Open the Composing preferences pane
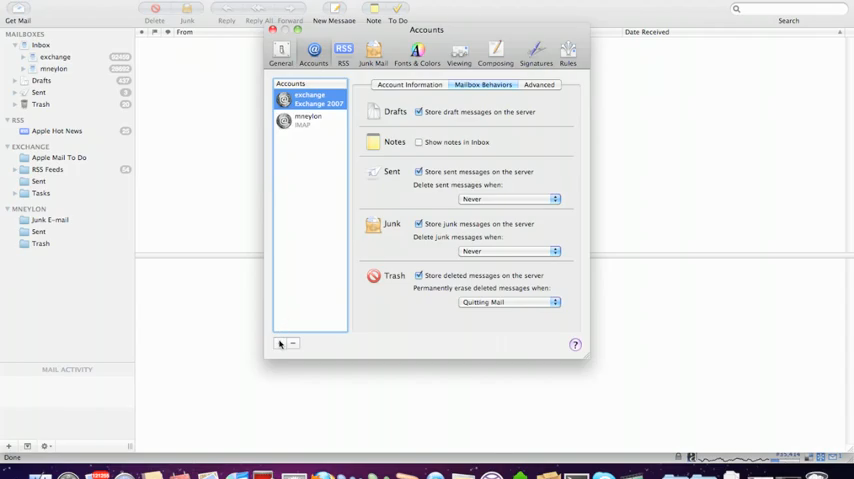Screen dimensions: 854x479 coord(496,53)
